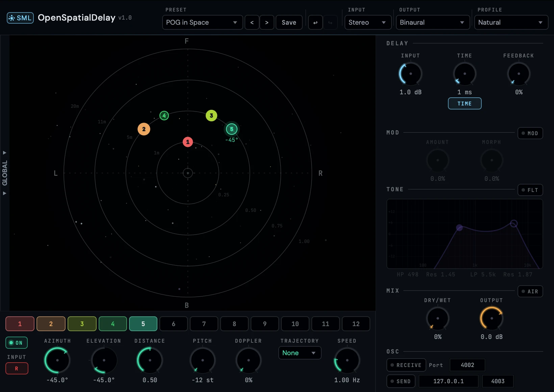This screenshot has height=392, width=554.
Task: Click the high-pass filter handle in Tone graph
Action: (x=459, y=228)
